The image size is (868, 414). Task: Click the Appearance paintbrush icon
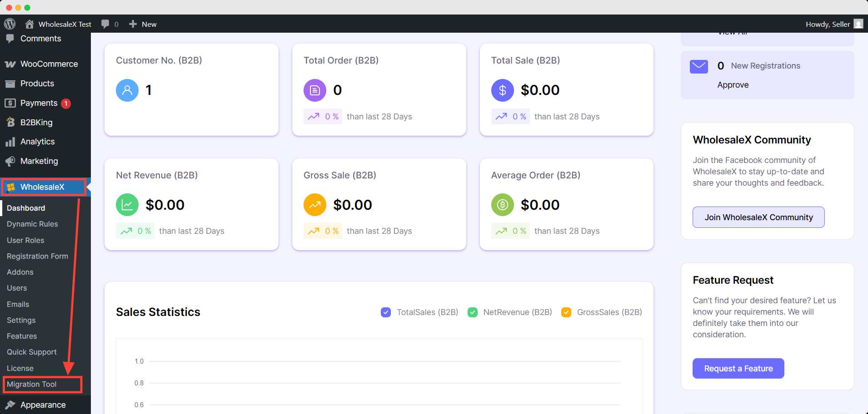10,405
